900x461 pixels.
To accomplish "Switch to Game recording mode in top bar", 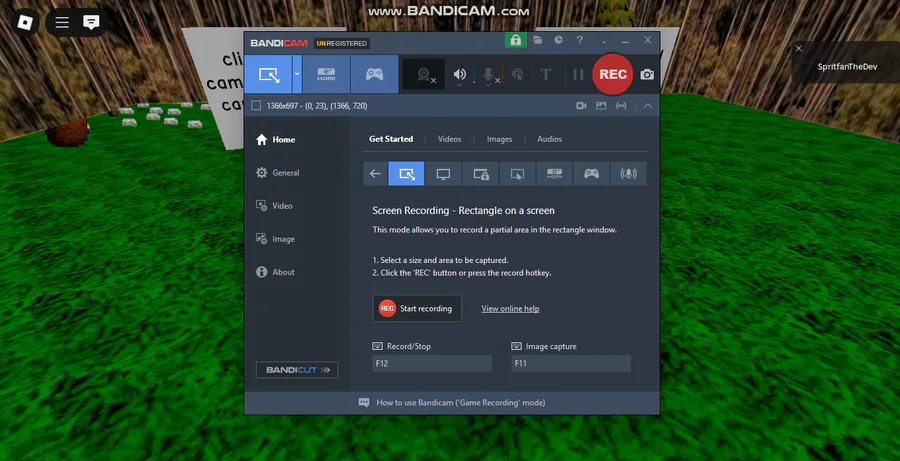I will pos(374,74).
